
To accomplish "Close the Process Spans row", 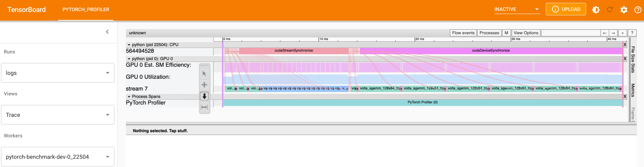I will click(625, 96).
